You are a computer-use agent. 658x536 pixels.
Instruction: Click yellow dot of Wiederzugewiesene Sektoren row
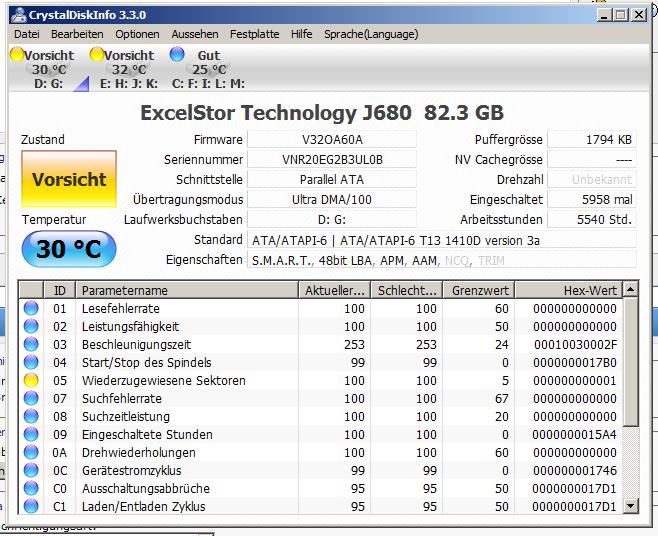31,380
